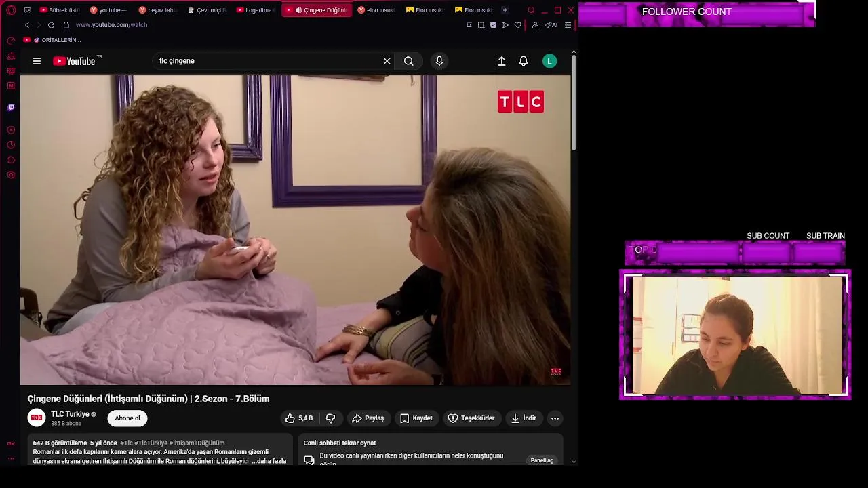Open the YouTube bookmark icon in bookmarks bar
The image size is (868, 488).
(27, 40)
